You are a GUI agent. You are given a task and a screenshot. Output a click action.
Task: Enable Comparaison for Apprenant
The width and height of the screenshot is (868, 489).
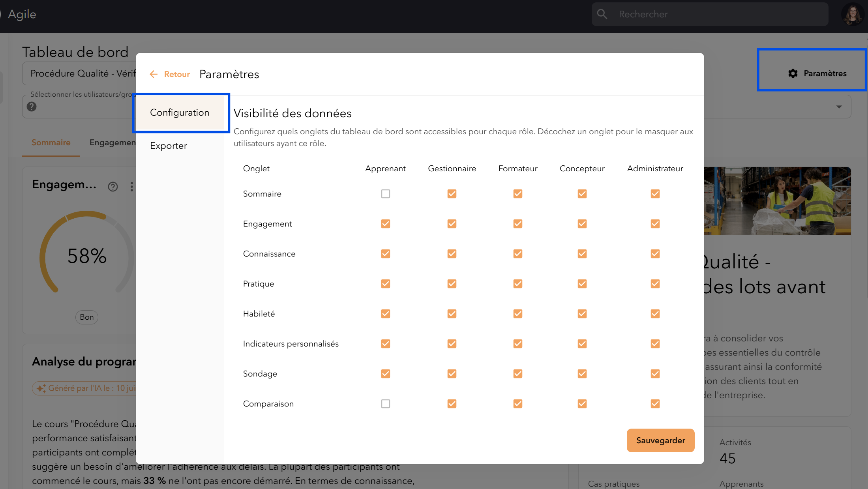pyautogui.click(x=386, y=404)
